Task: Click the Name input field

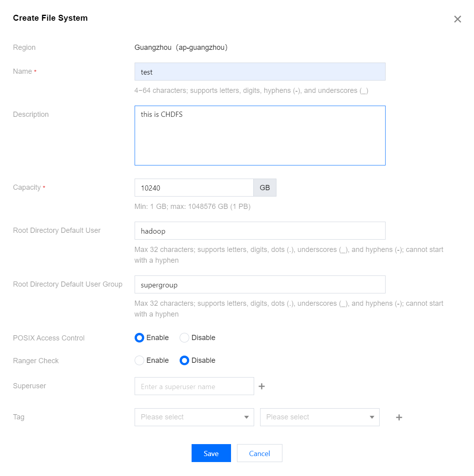Action: coord(260,72)
